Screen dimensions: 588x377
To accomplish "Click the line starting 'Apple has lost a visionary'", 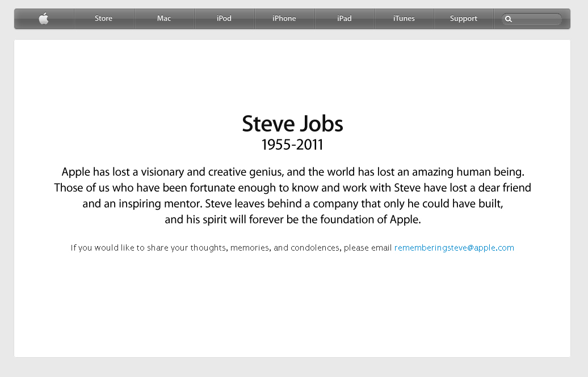I will [293, 172].
